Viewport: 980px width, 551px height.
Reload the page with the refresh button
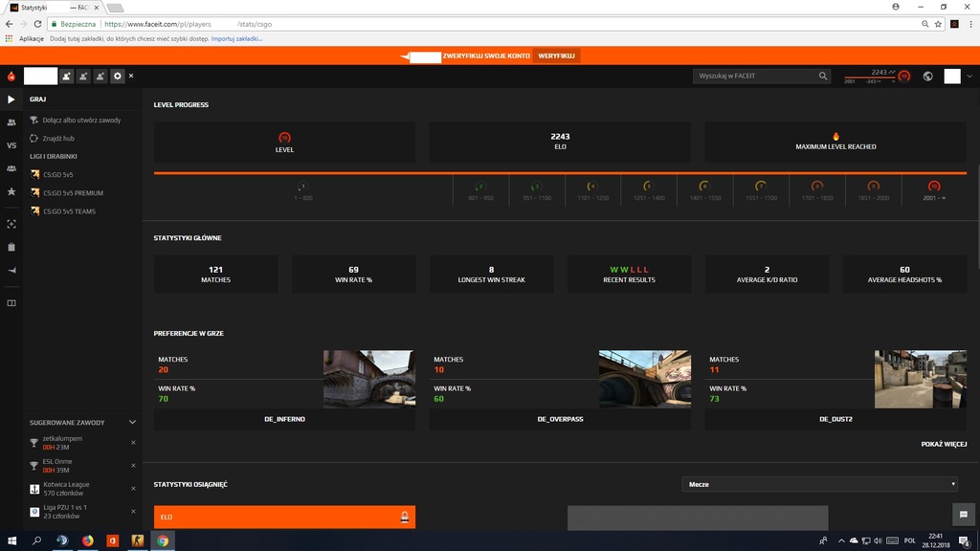click(37, 24)
